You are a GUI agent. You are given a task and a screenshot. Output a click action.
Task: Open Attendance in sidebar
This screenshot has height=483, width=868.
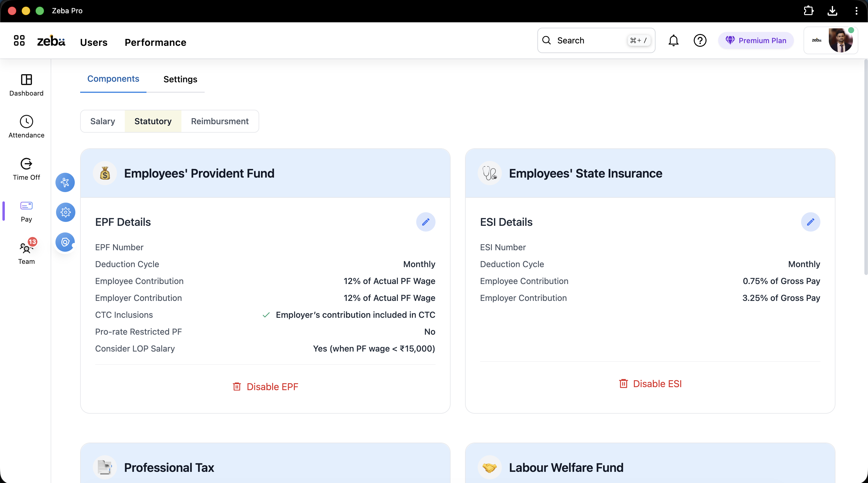(x=26, y=127)
